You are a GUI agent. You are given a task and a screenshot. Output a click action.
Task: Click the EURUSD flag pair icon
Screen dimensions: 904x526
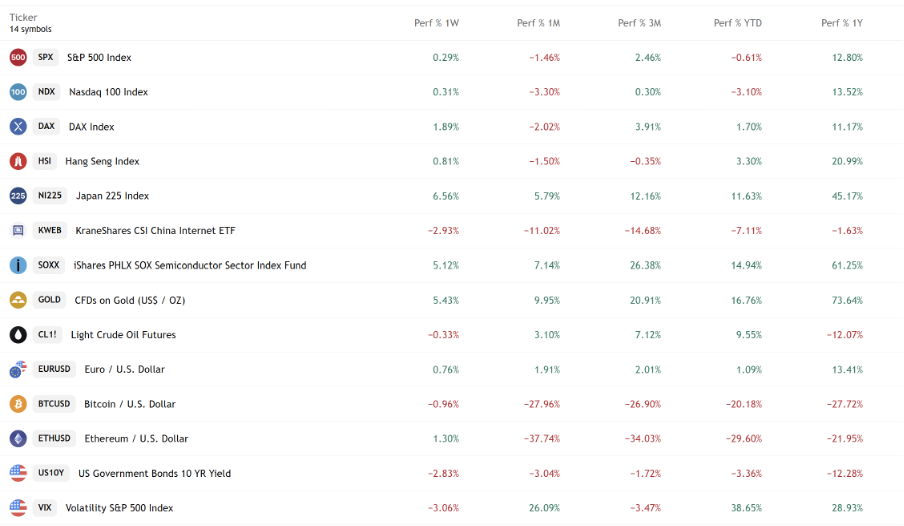(x=18, y=370)
